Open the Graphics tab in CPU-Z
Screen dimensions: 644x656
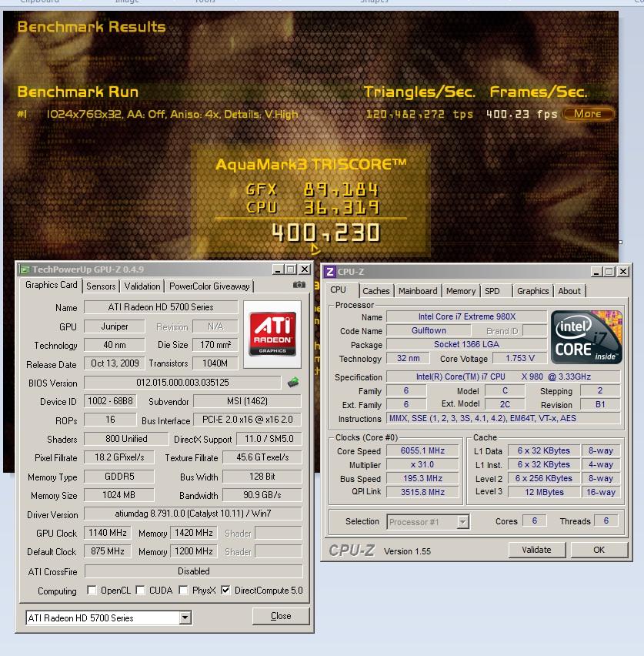click(532, 291)
